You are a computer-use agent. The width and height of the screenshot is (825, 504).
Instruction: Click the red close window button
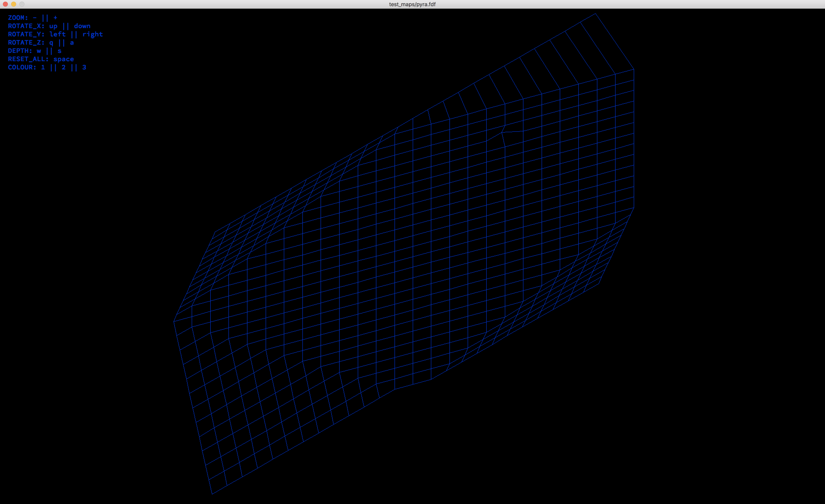click(x=5, y=4)
